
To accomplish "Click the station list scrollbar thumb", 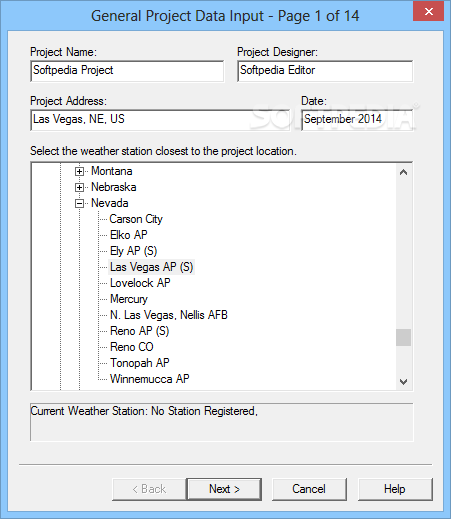I will (x=403, y=338).
